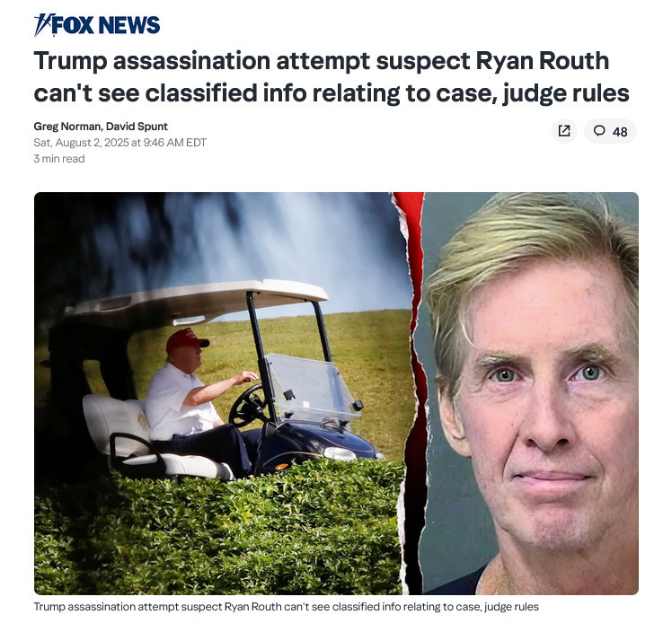
Task: Click the 3 min read label
Action: click(x=59, y=159)
